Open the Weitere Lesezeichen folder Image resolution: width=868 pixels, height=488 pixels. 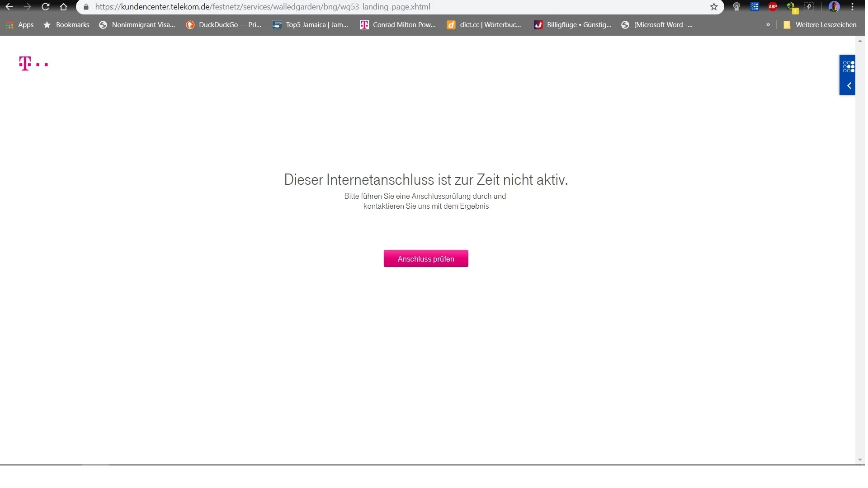(x=820, y=25)
